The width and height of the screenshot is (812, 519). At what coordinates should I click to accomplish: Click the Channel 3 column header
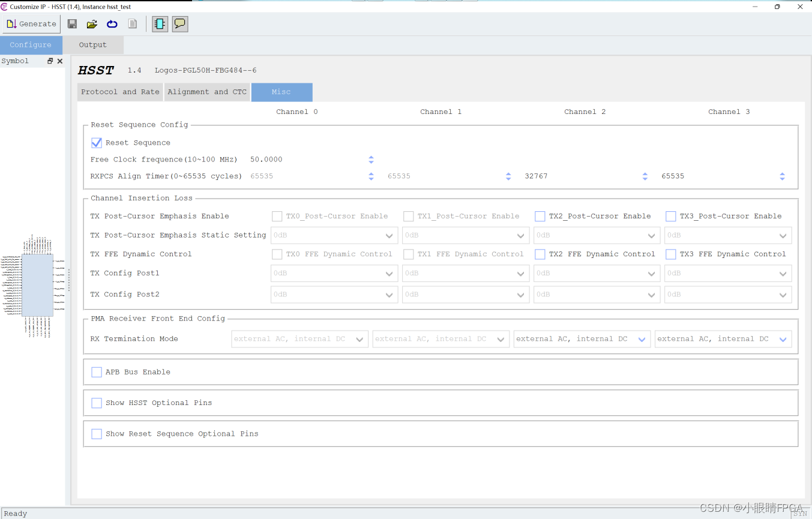pos(729,112)
